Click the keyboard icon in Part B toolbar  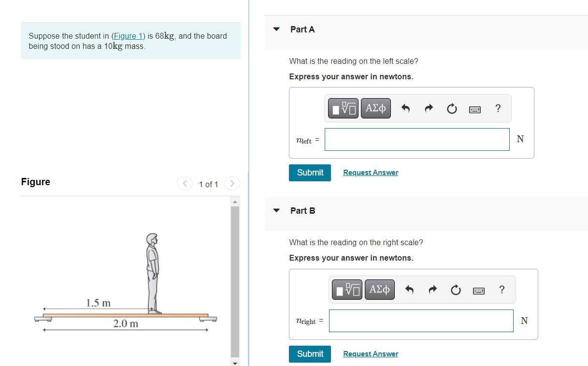point(479,290)
